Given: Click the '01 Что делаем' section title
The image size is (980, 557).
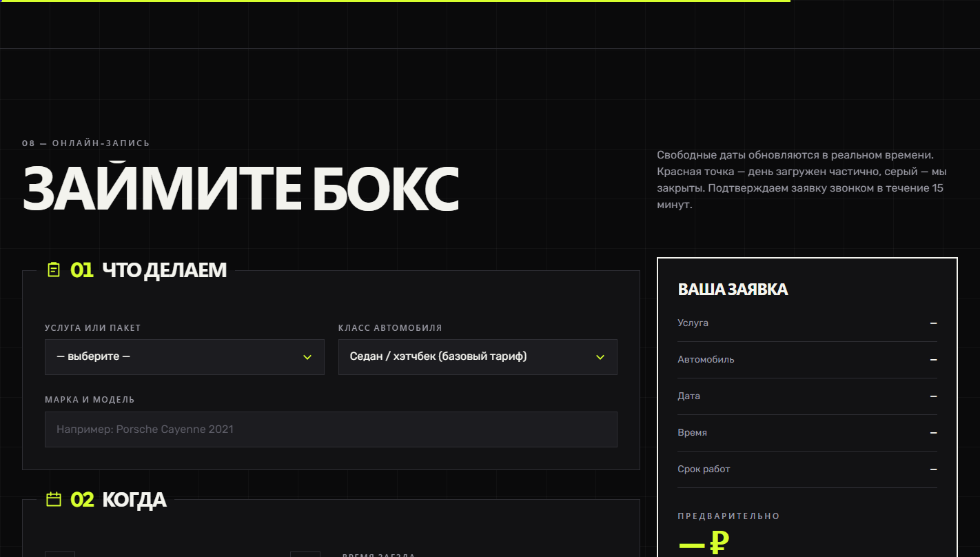Looking at the screenshot, I should point(148,270).
